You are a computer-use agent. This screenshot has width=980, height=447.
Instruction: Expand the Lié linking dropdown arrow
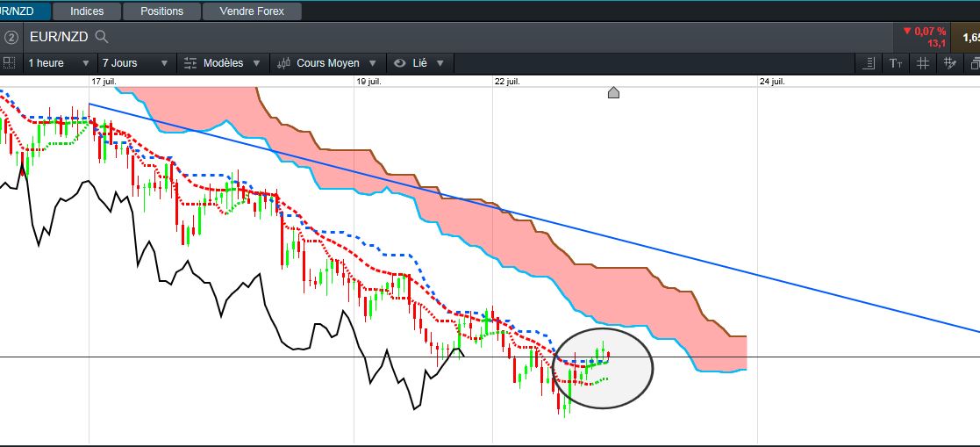(x=440, y=63)
